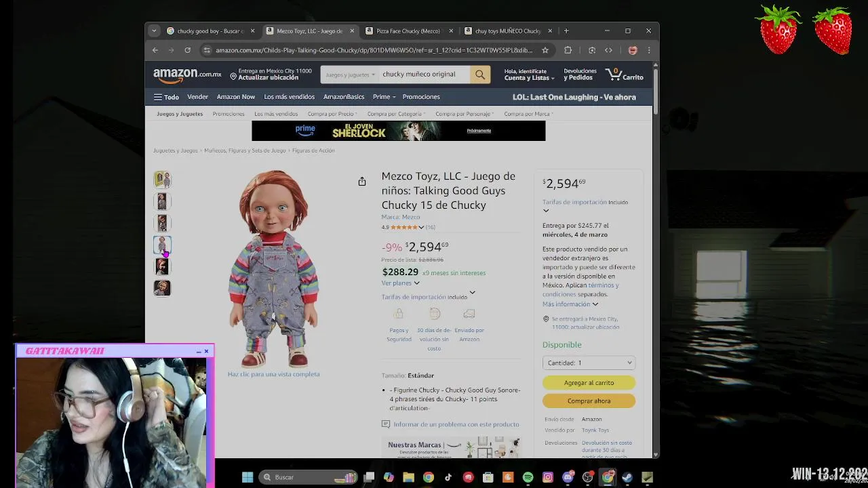Open Copilot from the taskbar
The height and width of the screenshot is (488, 868).
point(389,477)
